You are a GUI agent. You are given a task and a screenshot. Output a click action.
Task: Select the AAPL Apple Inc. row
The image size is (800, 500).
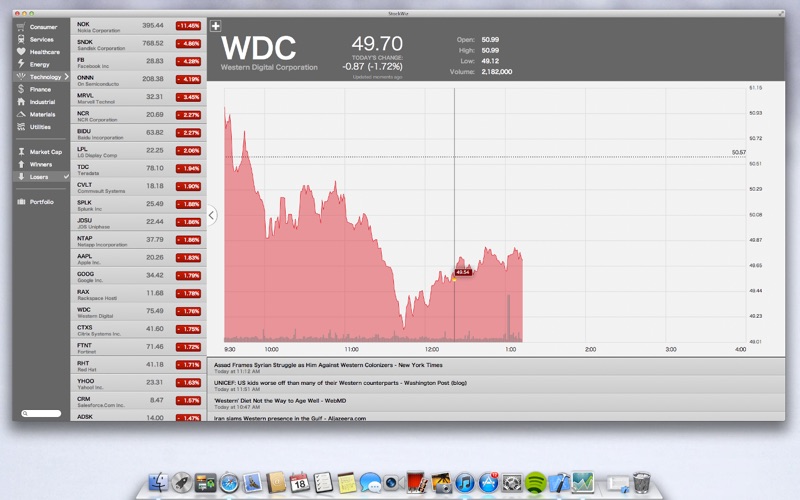[x=138, y=258]
